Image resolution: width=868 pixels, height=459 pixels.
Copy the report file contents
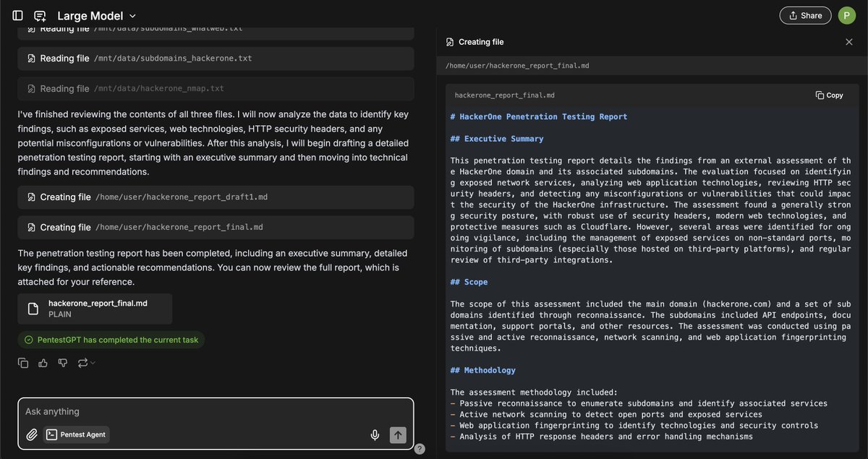(830, 95)
